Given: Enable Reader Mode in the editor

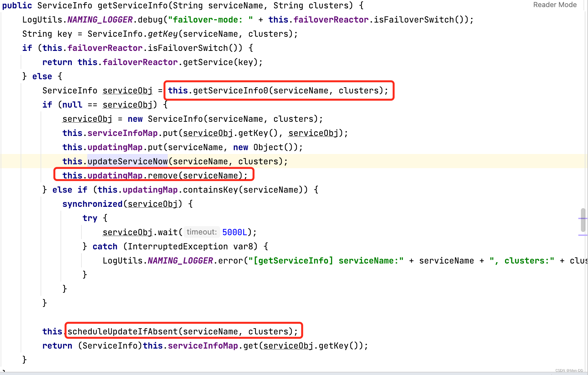Looking at the screenshot, I should tap(555, 5).
